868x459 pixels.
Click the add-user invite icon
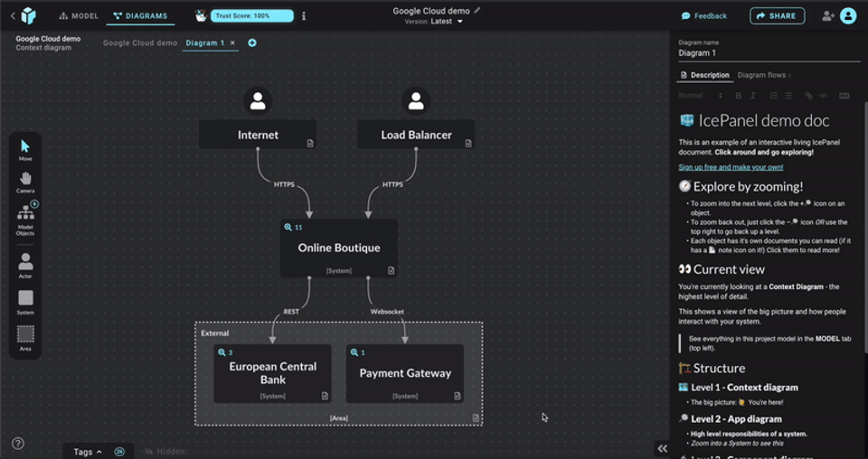tap(827, 15)
